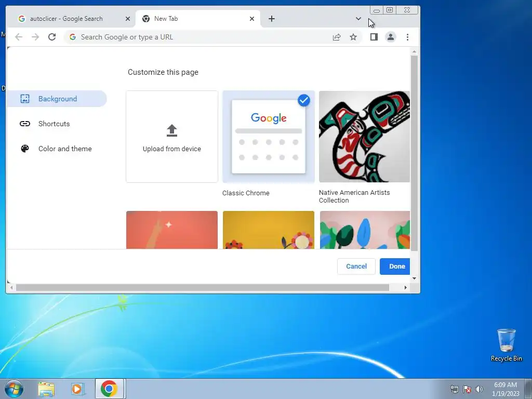Click the vertical scrollbar of the page
This screenshot has width=532, height=399.
pyautogui.click(x=414, y=153)
